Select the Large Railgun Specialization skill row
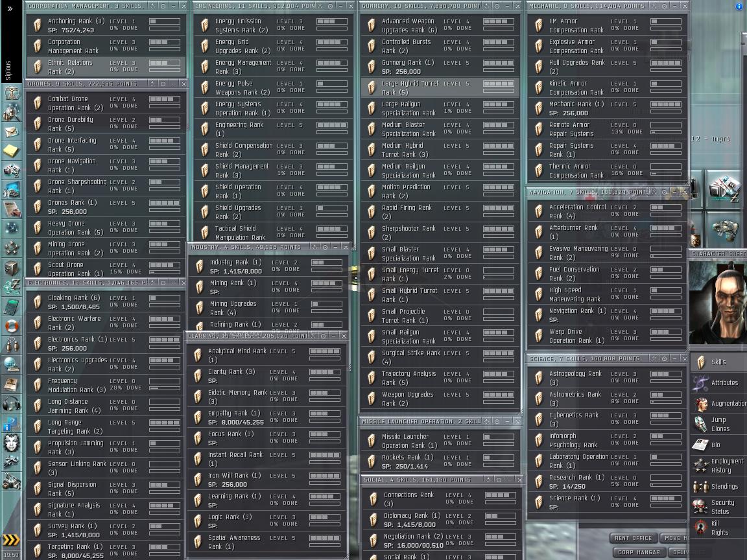The width and height of the screenshot is (747, 560). [440, 109]
